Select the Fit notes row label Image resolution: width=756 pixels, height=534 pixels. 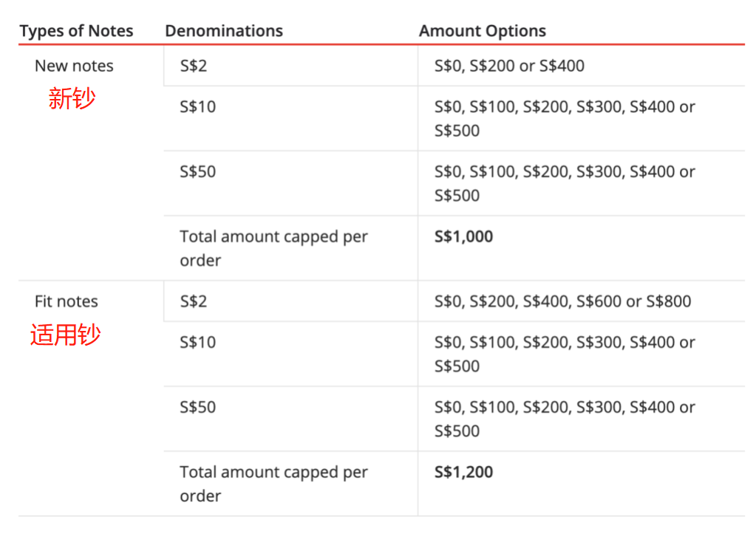pos(66,301)
